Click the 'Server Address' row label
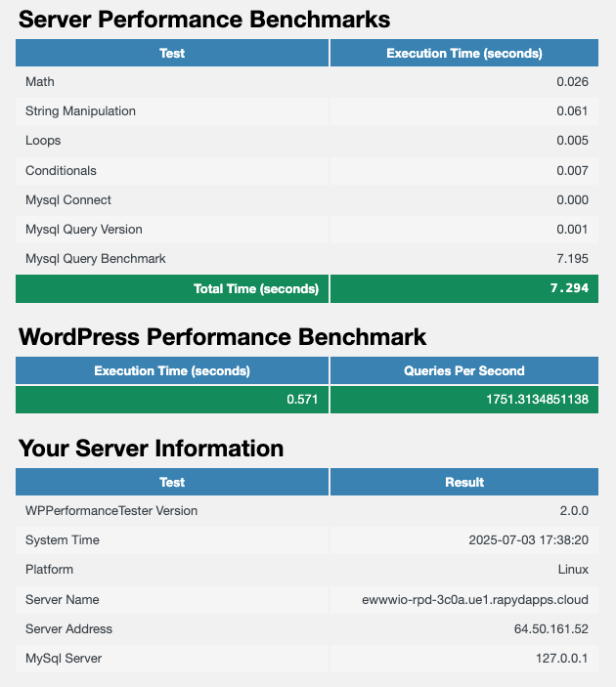 (x=68, y=629)
